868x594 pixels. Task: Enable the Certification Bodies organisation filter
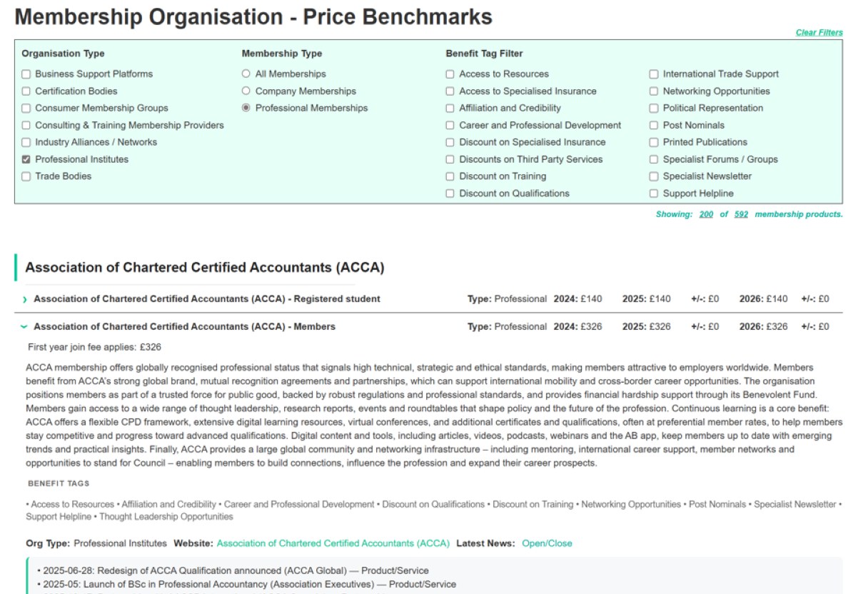26,91
